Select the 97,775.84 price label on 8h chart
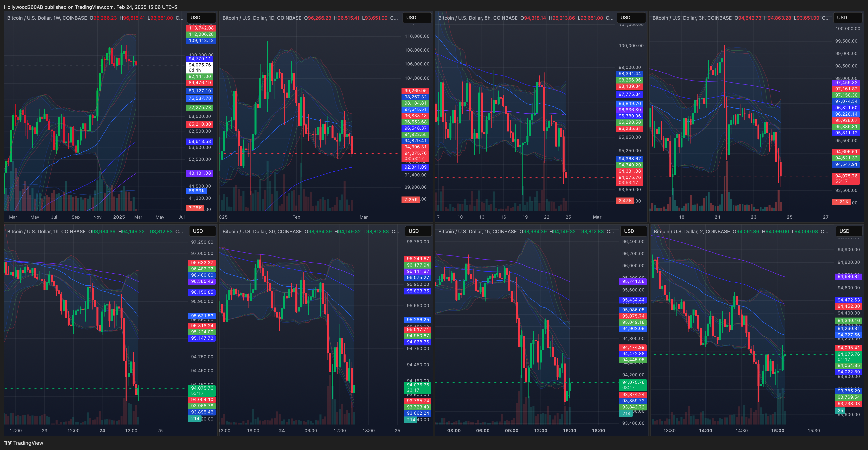 pos(629,95)
